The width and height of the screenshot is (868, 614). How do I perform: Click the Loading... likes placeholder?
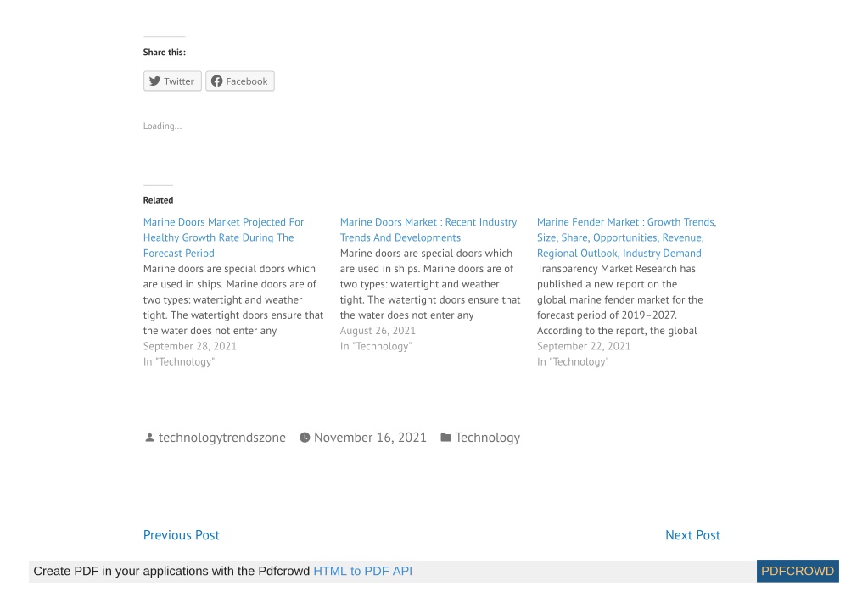[162, 126]
